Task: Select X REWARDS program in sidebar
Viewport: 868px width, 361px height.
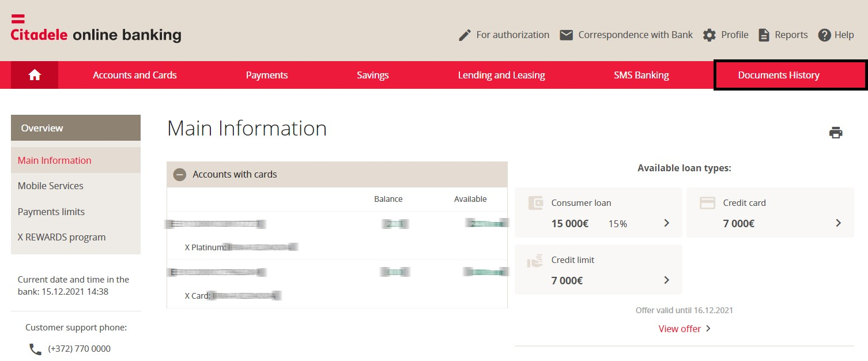Action: coord(76,237)
